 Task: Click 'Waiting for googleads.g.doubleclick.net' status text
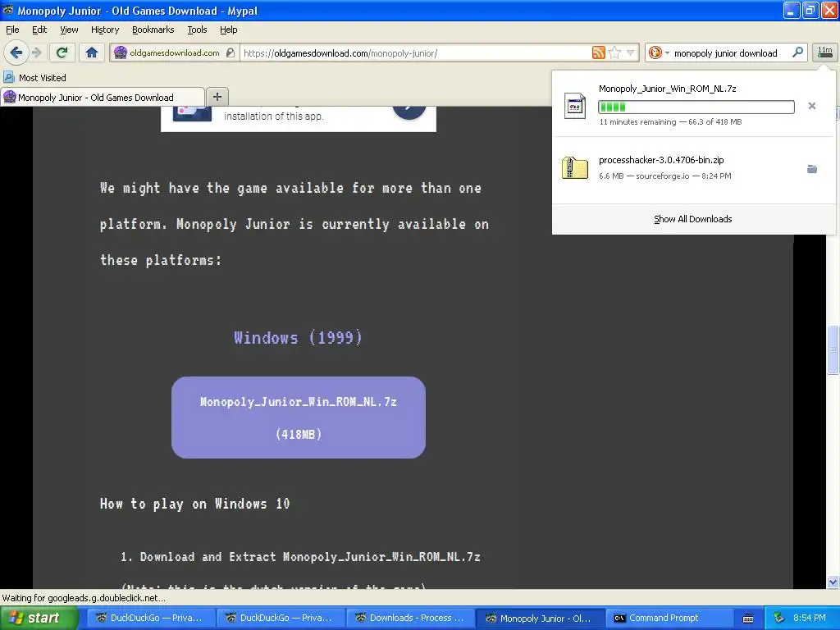tap(84, 598)
